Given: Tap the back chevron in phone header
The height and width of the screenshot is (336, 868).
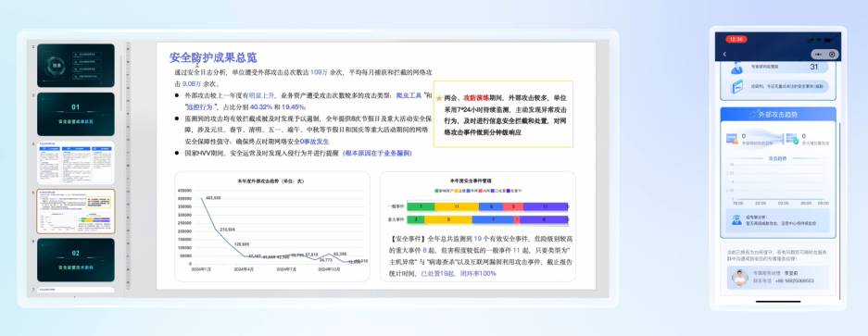Looking at the screenshot, I should (x=724, y=54).
